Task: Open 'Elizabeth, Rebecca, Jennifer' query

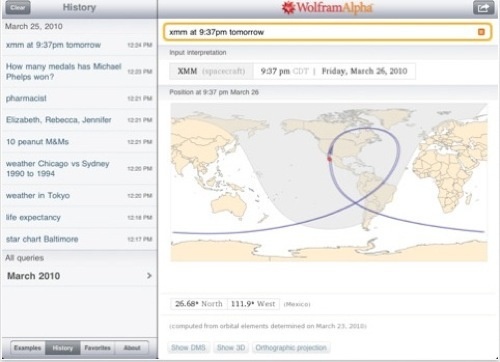Action: point(79,120)
